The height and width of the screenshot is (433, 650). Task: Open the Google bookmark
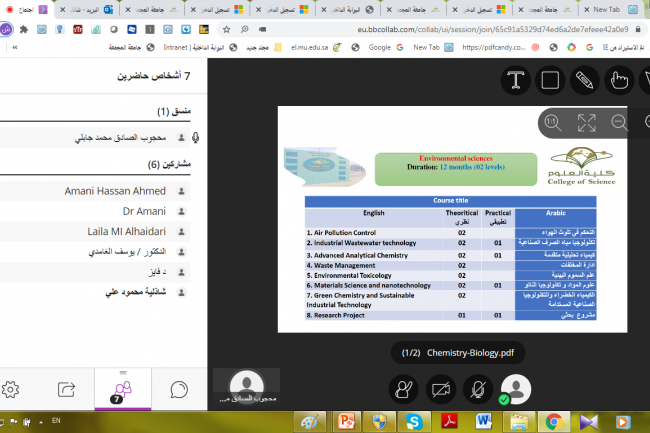386,48
